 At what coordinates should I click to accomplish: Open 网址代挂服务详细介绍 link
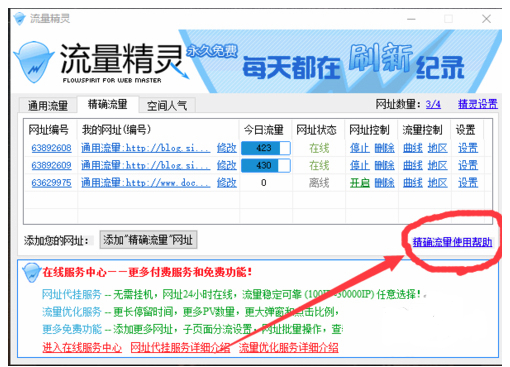click(180, 348)
